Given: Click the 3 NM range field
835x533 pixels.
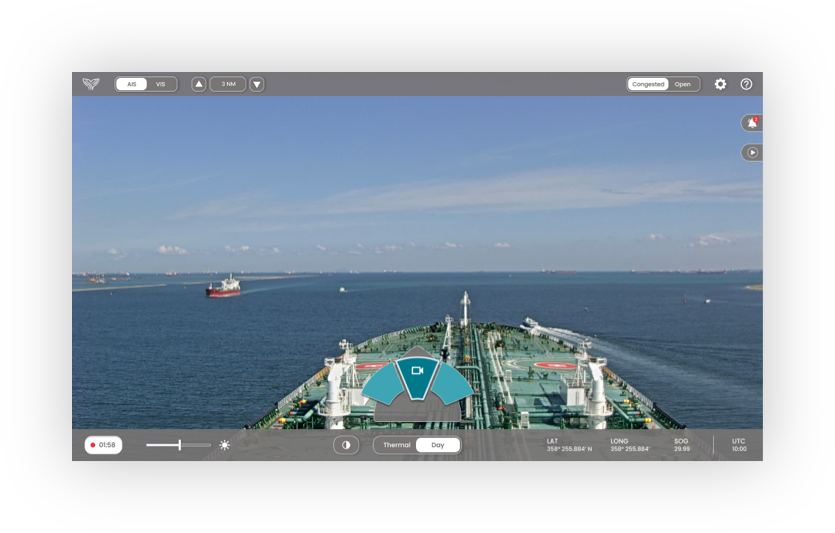Looking at the screenshot, I should (x=228, y=84).
